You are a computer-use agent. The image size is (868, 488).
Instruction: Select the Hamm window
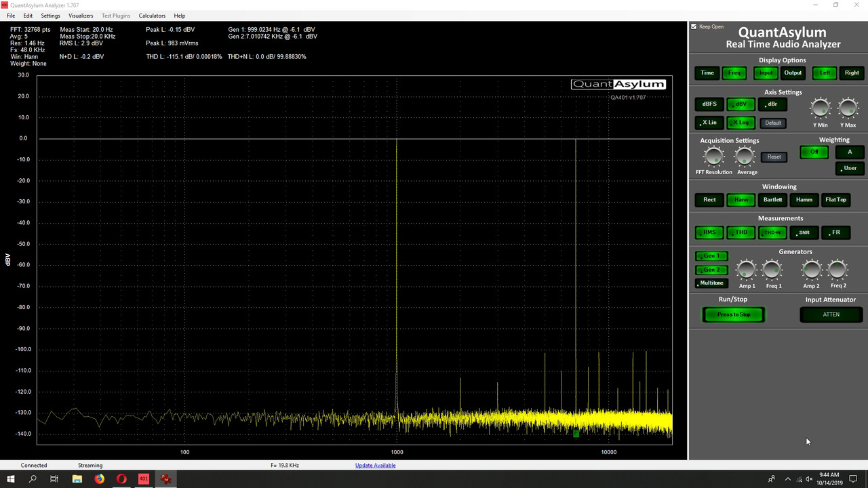[x=804, y=200]
